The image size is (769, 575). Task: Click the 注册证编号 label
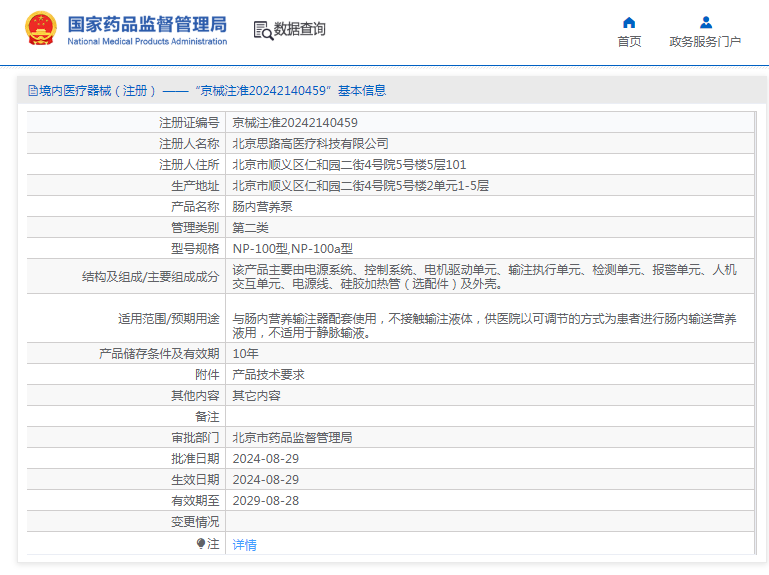coord(189,123)
